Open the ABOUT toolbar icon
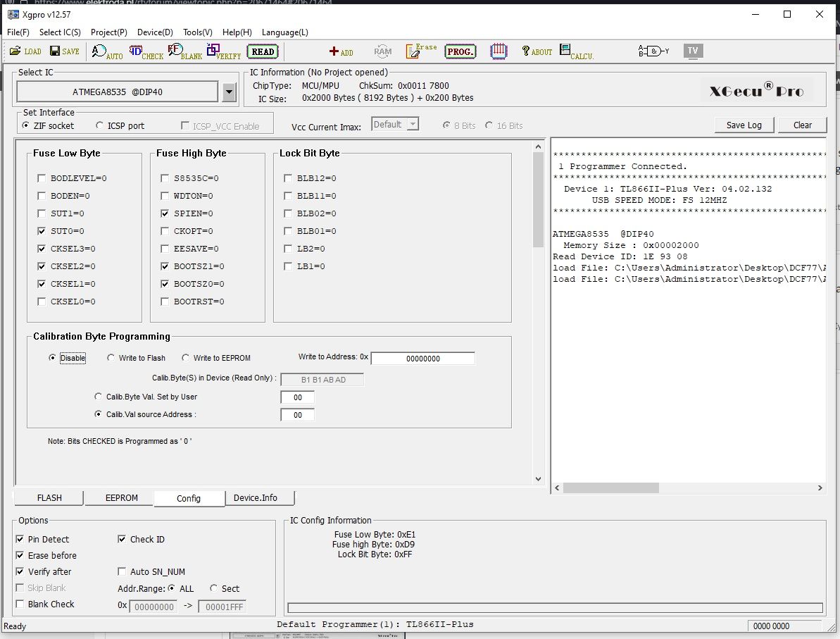Image resolution: width=840 pixels, height=639 pixels. pyautogui.click(x=537, y=51)
